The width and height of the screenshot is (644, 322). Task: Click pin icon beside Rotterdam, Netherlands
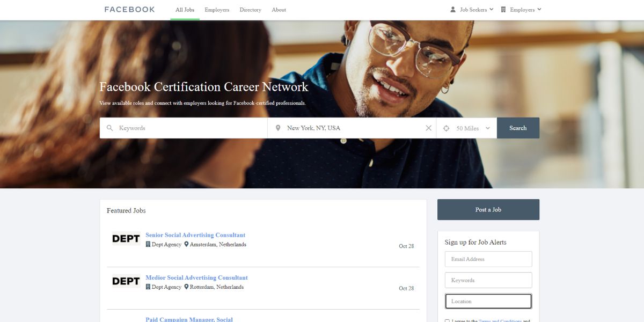(186, 287)
